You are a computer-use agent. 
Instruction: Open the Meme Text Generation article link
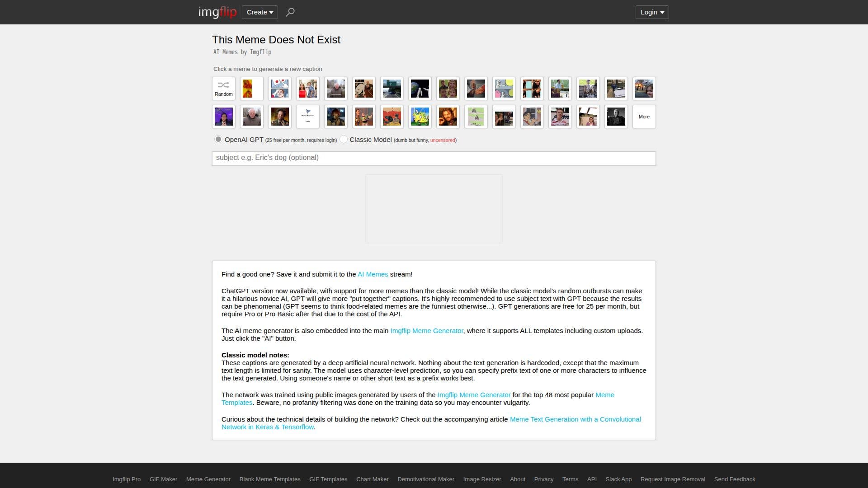[431, 423]
